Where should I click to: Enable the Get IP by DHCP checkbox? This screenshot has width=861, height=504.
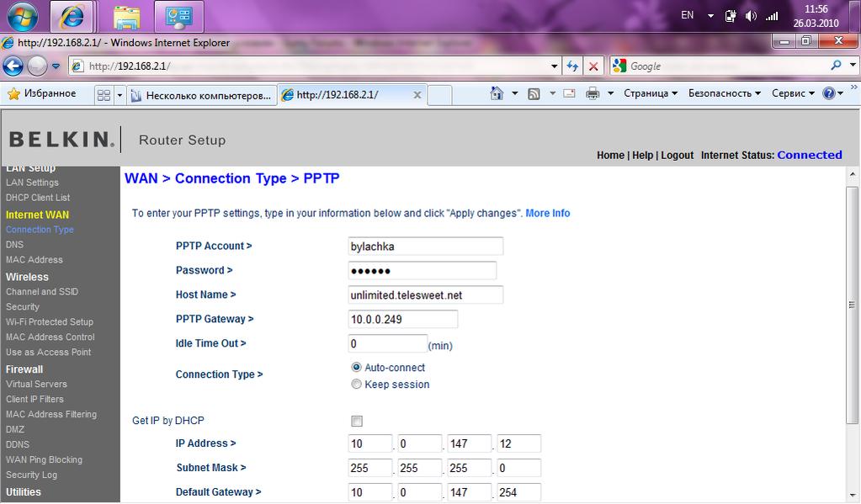pos(357,421)
